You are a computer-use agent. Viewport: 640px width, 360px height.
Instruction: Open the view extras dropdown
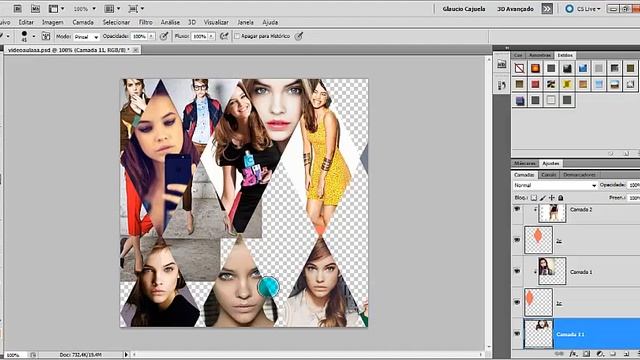tap(56, 8)
